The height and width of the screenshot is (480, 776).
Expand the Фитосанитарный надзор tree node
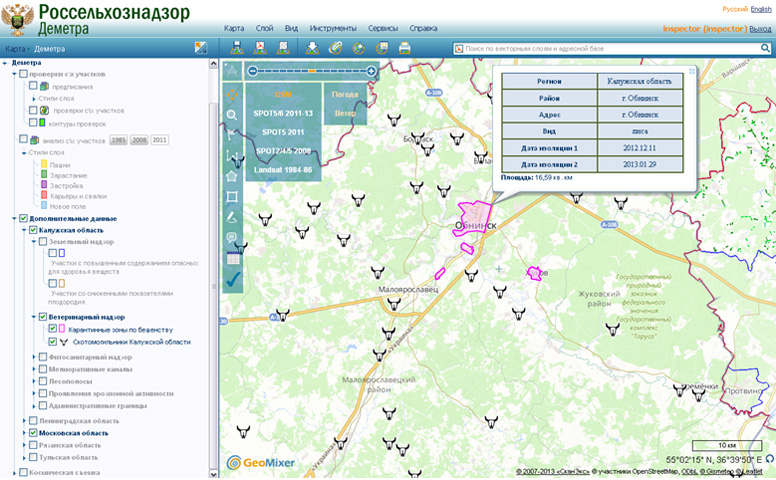pos(34,357)
